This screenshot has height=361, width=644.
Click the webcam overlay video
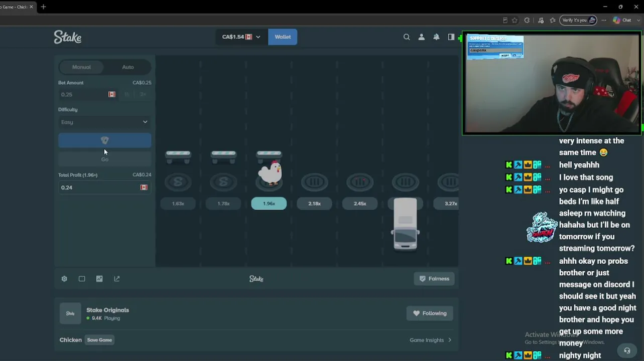click(x=552, y=83)
